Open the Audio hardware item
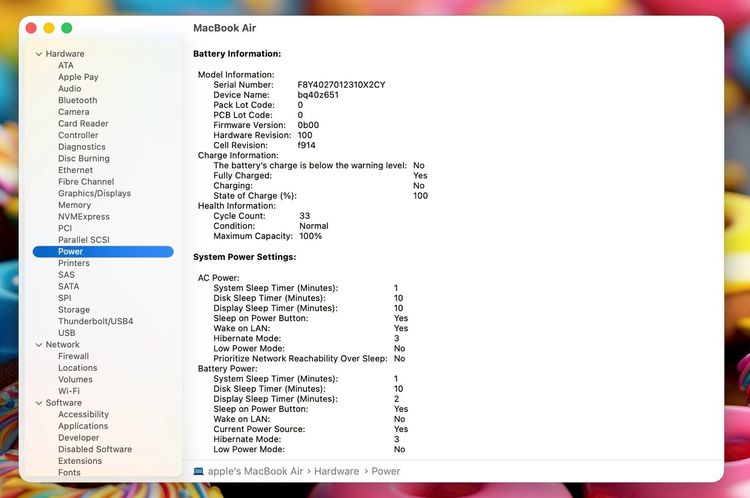Image resolution: width=750 pixels, height=498 pixels. (x=69, y=89)
